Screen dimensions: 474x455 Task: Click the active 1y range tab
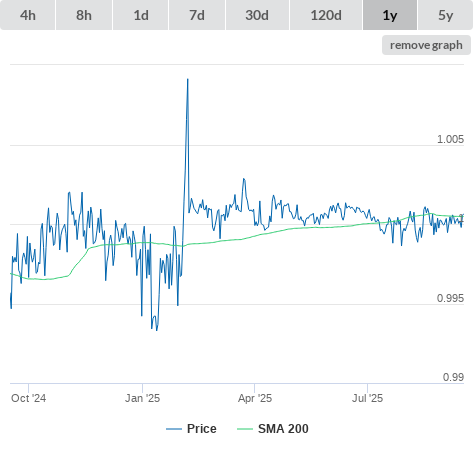pyautogui.click(x=390, y=15)
